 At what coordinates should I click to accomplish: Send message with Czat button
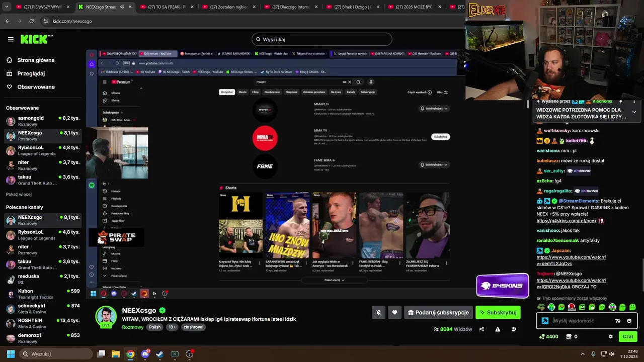tap(628, 336)
